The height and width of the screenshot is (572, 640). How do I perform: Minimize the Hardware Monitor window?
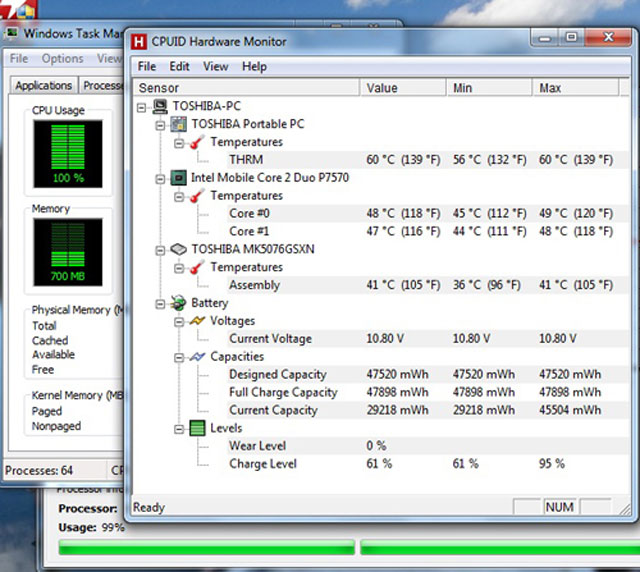click(544, 38)
